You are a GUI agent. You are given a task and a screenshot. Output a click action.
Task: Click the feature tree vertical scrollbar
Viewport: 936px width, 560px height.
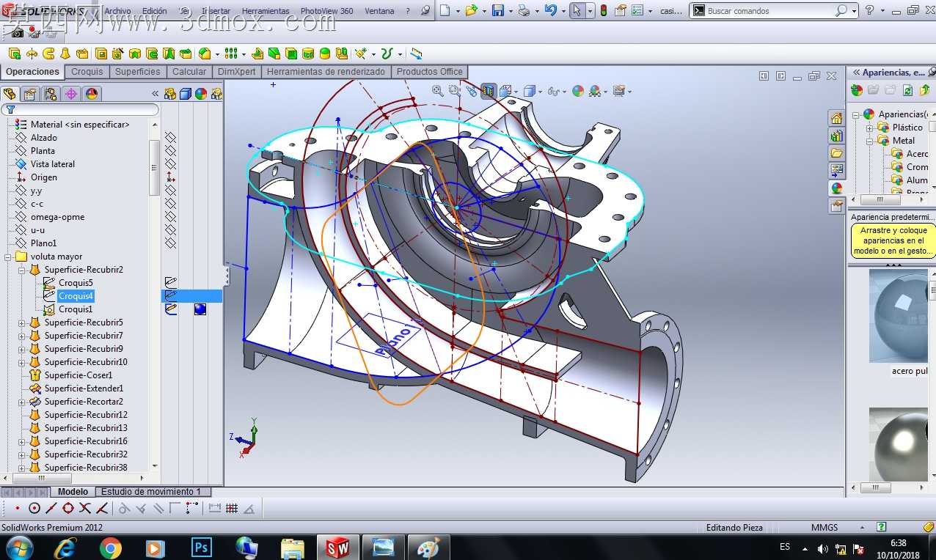(154, 167)
